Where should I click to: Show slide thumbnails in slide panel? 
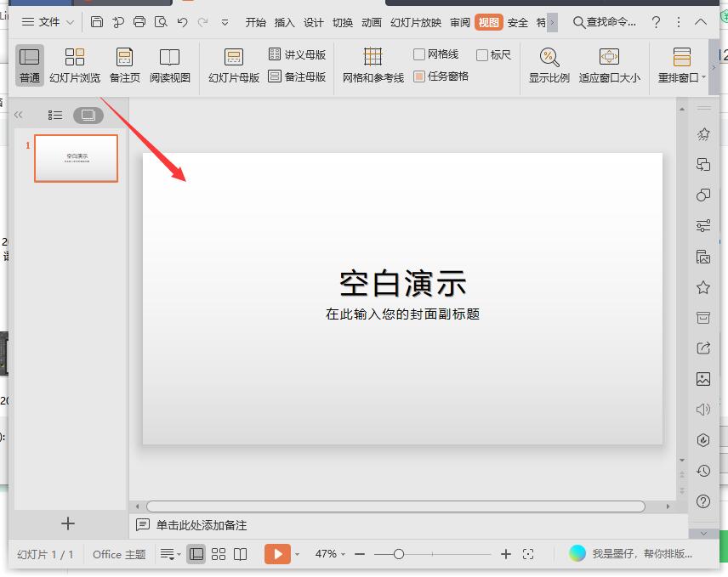(x=88, y=115)
